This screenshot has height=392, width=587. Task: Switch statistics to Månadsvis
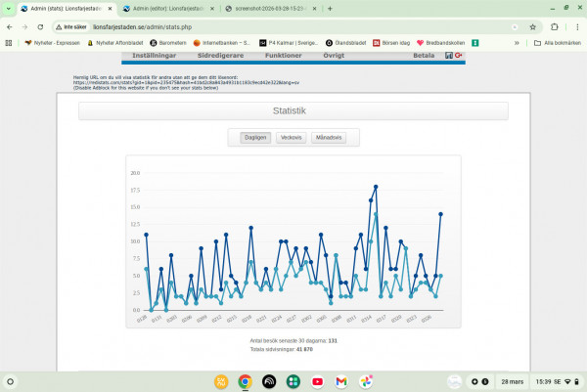[x=328, y=138]
